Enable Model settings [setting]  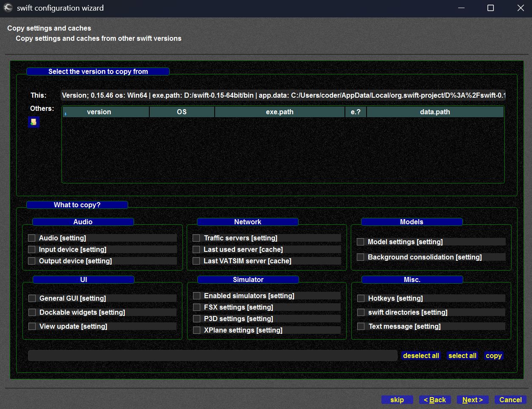coord(361,242)
